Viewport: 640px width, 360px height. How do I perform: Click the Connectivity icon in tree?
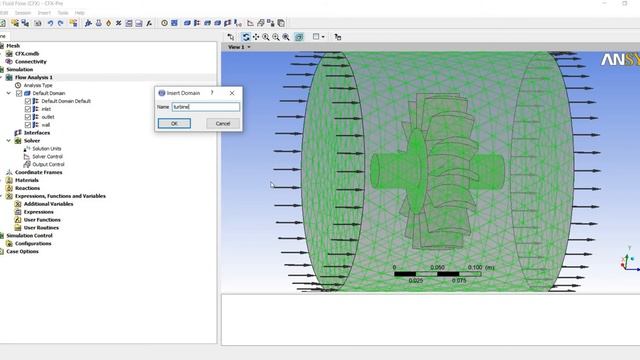click(x=9, y=62)
